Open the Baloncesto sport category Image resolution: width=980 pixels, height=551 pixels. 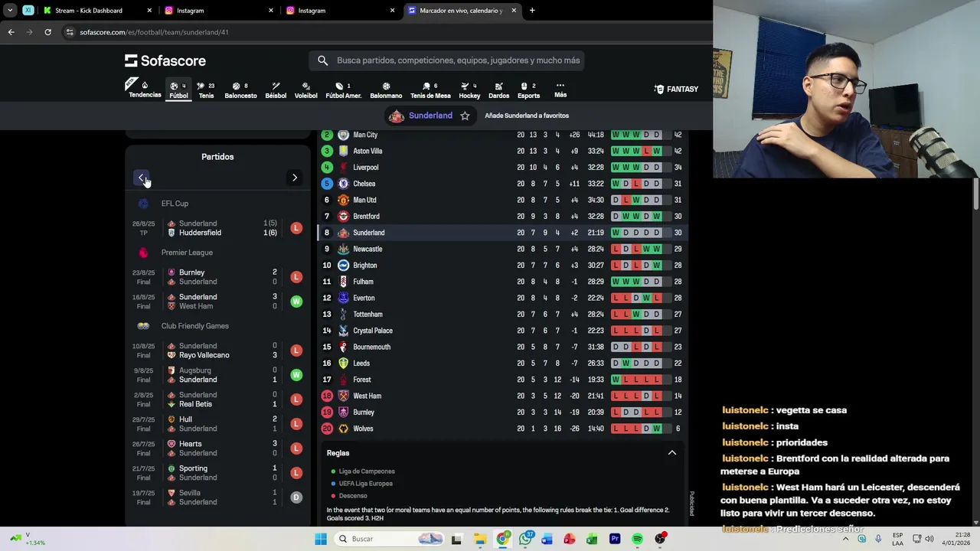(240, 90)
